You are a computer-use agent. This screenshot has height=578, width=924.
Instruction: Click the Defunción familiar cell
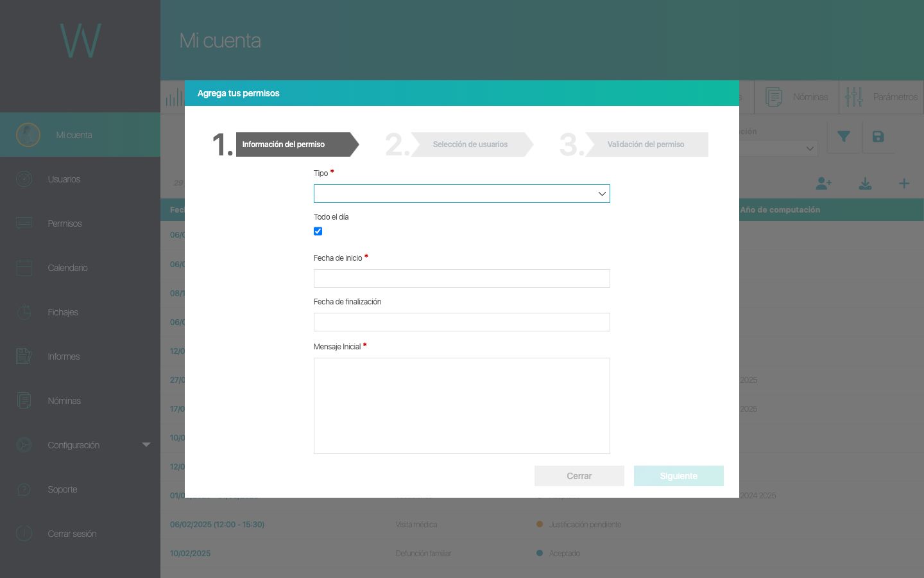(x=424, y=554)
